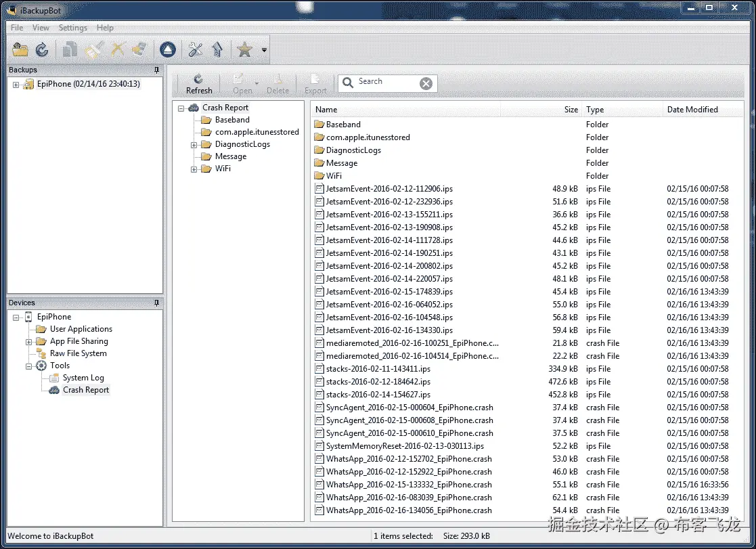Select SyncAgent_2016-02-15-000608_EpiPhone.crash file
Viewport: 756px width, 549px height.
tap(525, 420)
